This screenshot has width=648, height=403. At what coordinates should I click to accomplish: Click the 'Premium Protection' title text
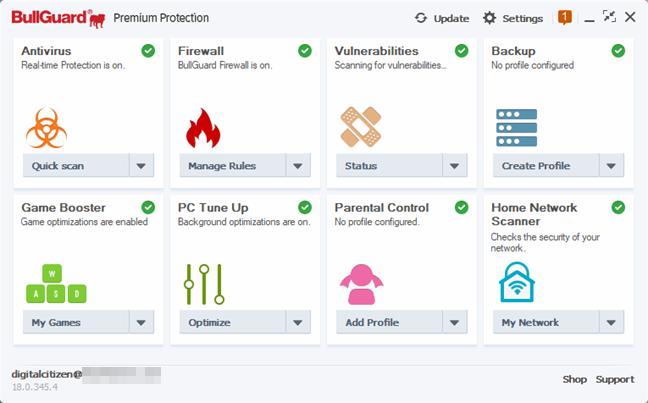click(161, 18)
